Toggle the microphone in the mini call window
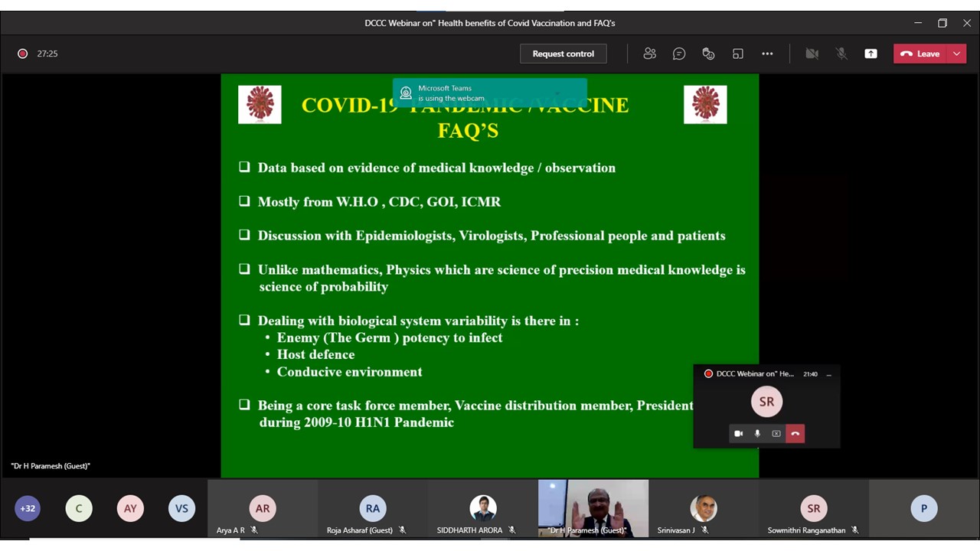This screenshot has width=980, height=551. coord(757,434)
